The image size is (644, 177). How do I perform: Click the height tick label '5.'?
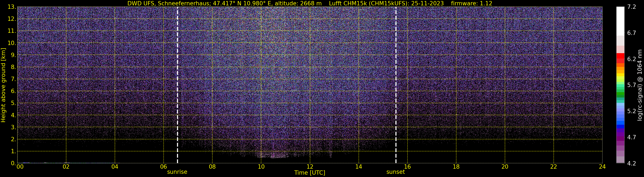pos(13,103)
